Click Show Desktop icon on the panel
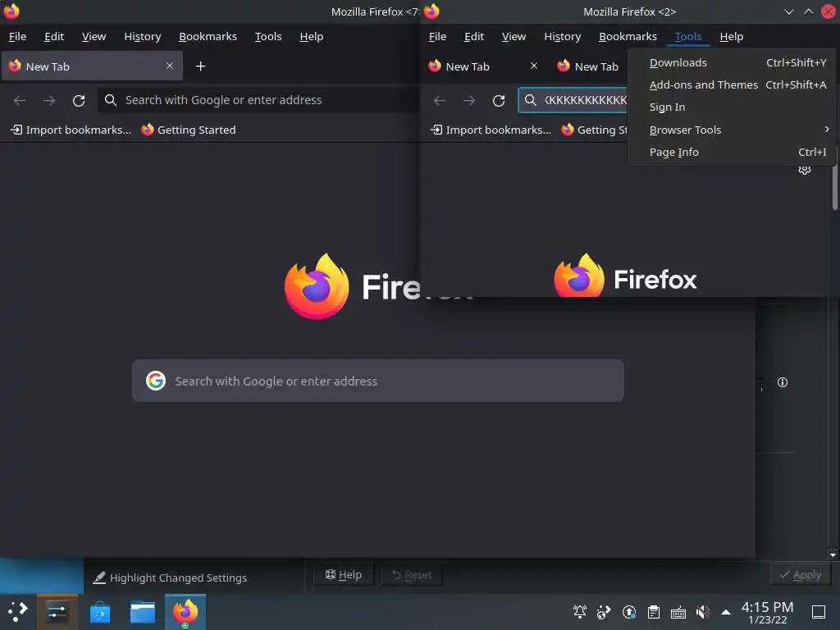Screen dimensions: 840x630 pos(819,611)
